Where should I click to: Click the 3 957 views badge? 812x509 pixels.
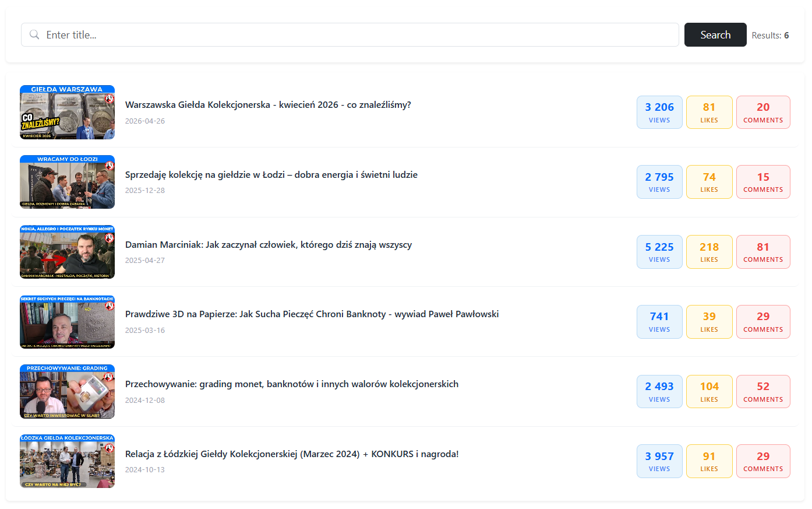[659, 461]
